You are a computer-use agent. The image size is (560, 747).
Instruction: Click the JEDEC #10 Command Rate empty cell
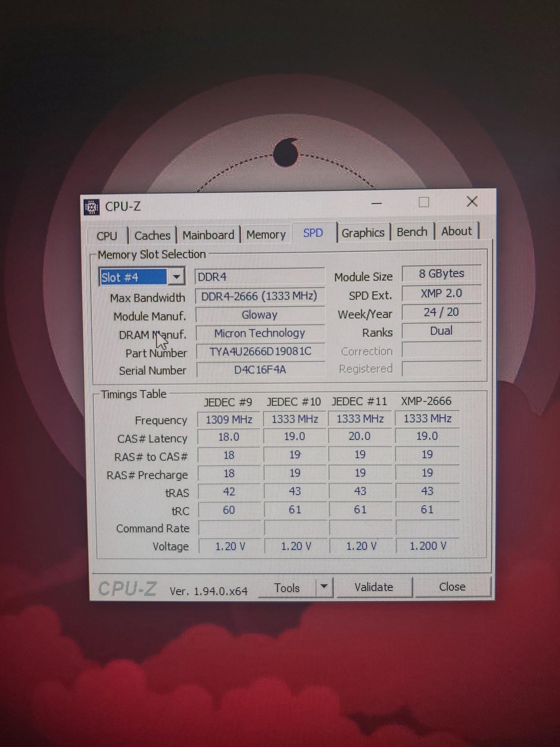pos(295,528)
